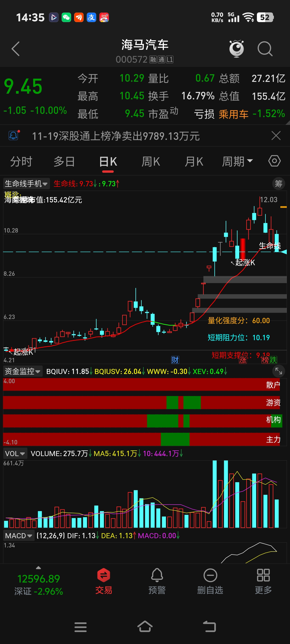Image resolution: width=290 pixels, height=644 pixels.
Task: Tap Android back navigation button
Action: tap(209, 627)
